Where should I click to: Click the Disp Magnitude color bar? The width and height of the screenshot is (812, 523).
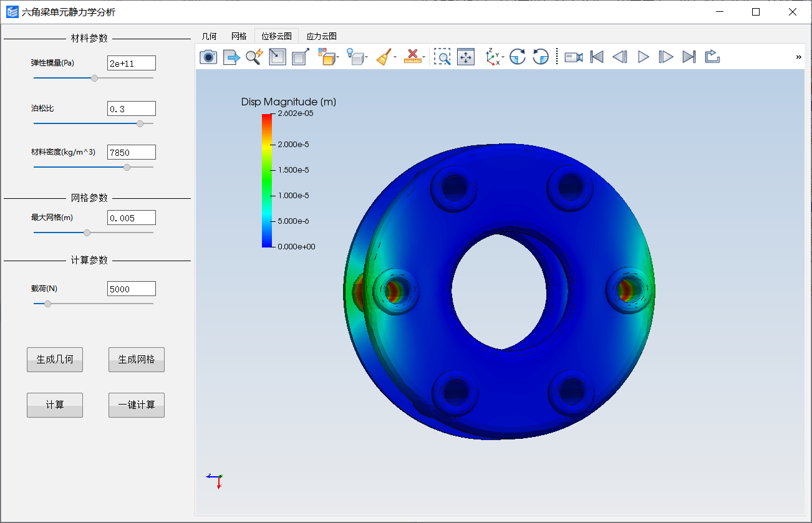tap(267, 180)
